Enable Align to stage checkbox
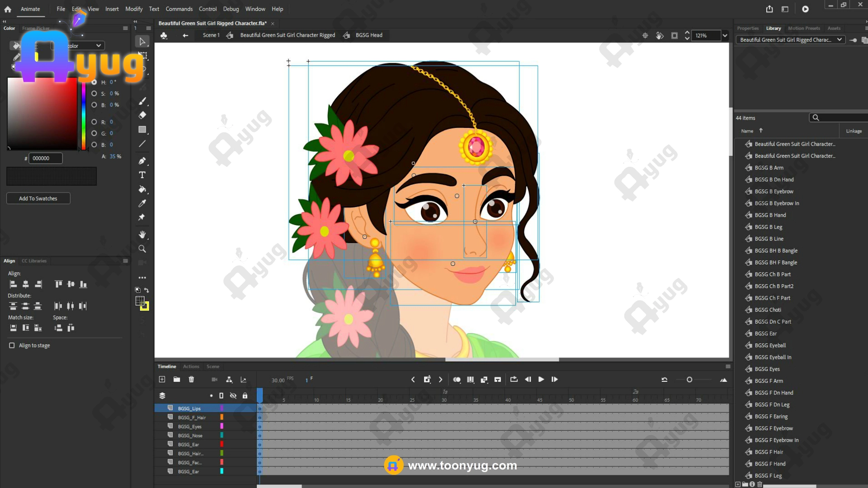 point(12,345)
